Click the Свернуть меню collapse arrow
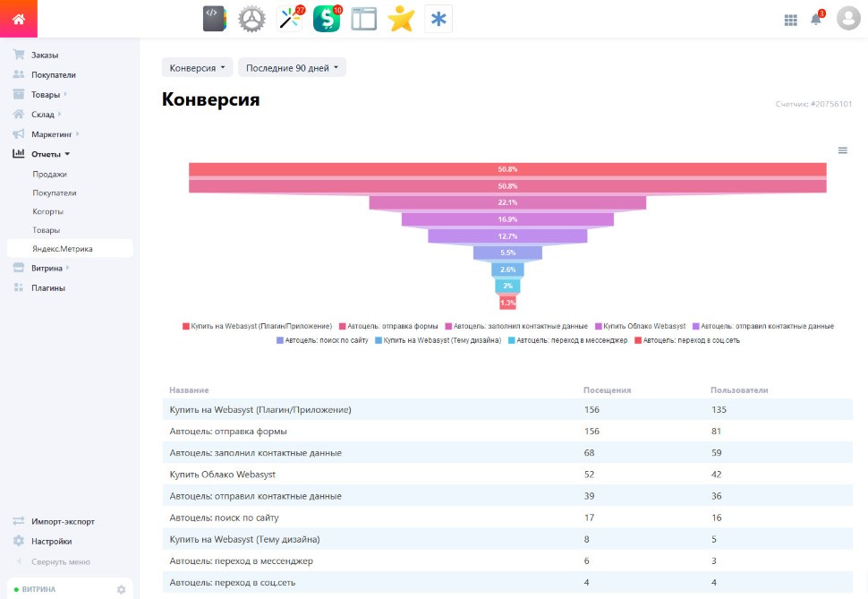This screenshot has height=599, width=868. [19, 561]
